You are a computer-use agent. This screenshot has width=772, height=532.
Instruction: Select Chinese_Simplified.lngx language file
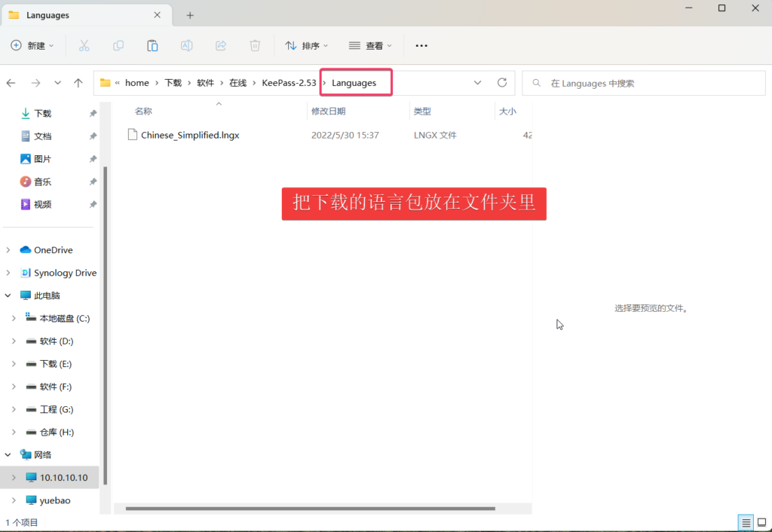[189, 135]
